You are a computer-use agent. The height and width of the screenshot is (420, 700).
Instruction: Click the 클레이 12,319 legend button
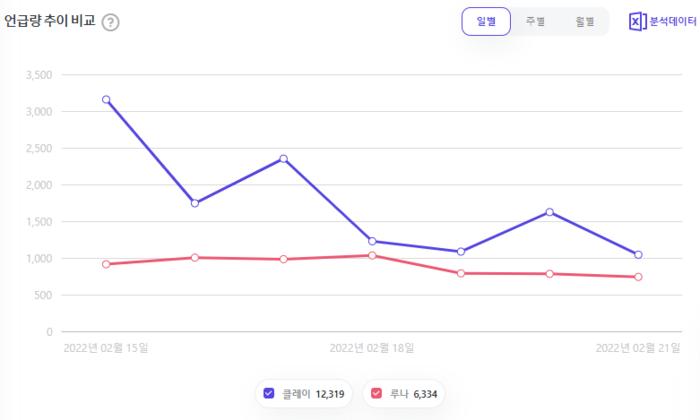(304, 394)
